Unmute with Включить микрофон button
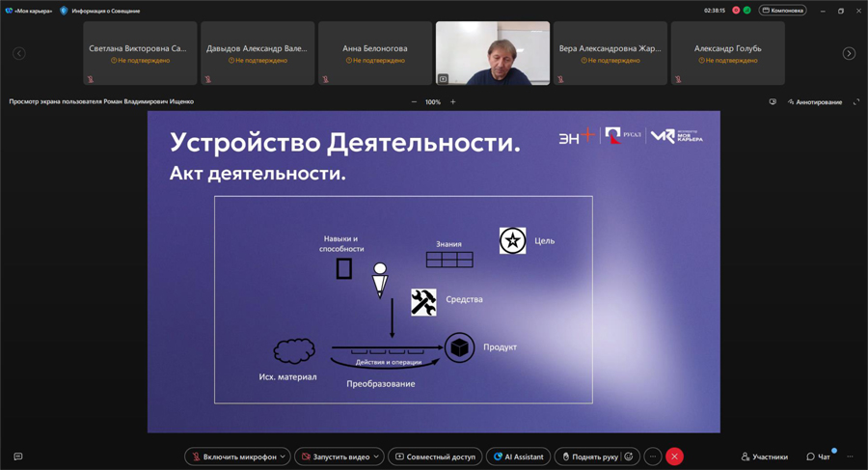This screenshot has width=868, height=470. (x=233, y=456)
